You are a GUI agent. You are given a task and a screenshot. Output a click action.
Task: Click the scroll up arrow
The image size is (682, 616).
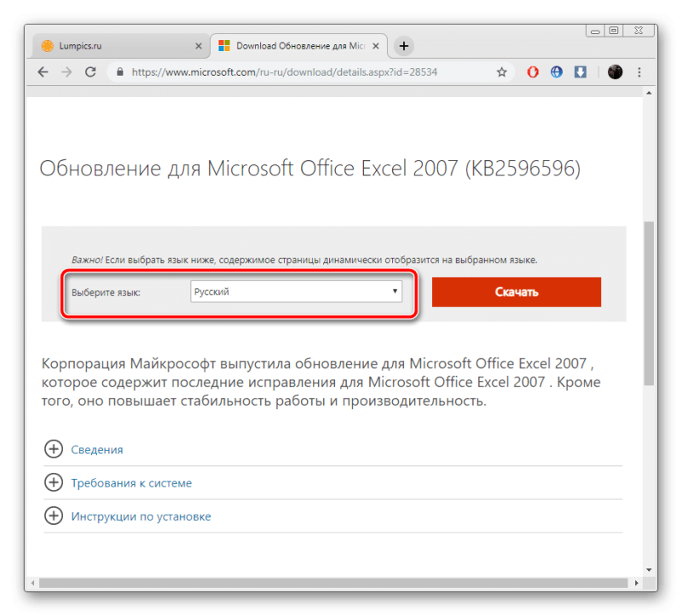(649, 93)
